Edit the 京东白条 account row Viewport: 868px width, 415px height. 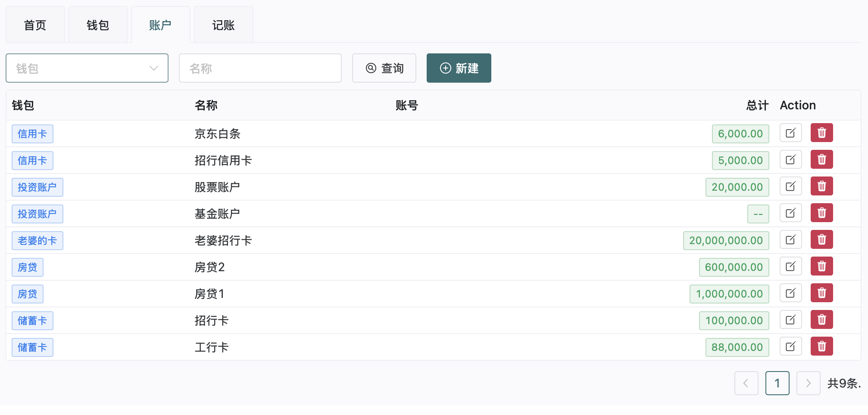point(790,133)
